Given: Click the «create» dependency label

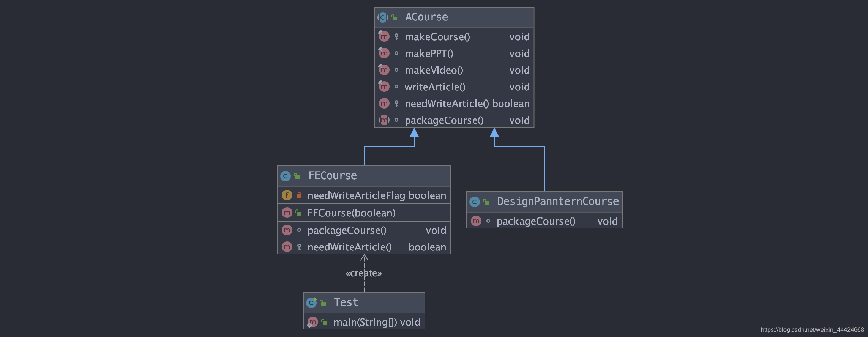Looking at the screenshot, I should 364,273.
